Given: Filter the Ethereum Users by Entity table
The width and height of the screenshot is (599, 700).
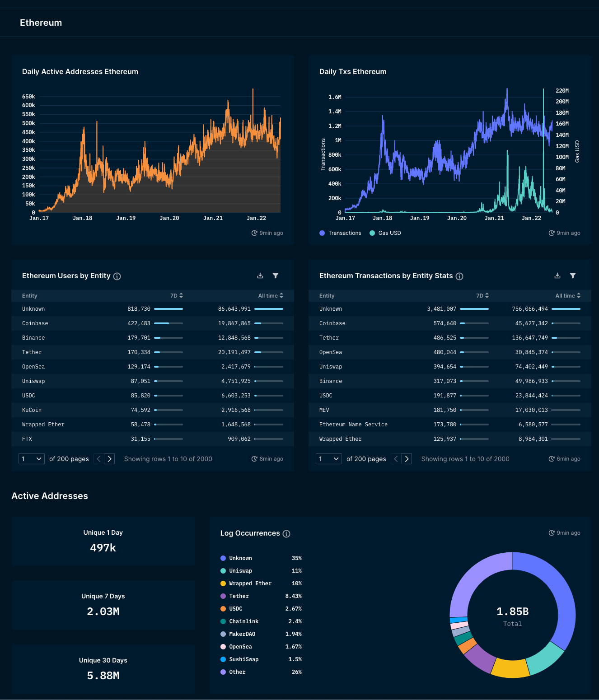Looking at the screenshot, I should coord(276,275).
